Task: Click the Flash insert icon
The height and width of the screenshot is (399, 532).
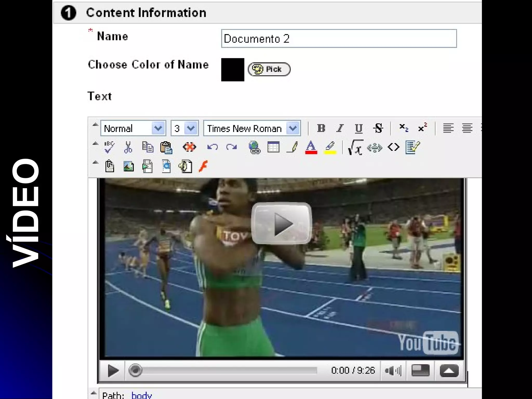Action: [204, 166]
